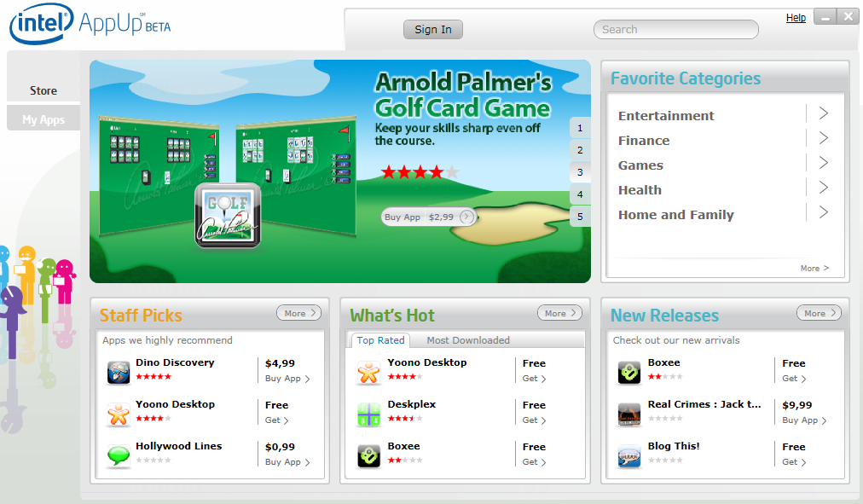The height and width of the screenshot is (504, 863).
Task: Select banner slide 1
Action: 580,128
